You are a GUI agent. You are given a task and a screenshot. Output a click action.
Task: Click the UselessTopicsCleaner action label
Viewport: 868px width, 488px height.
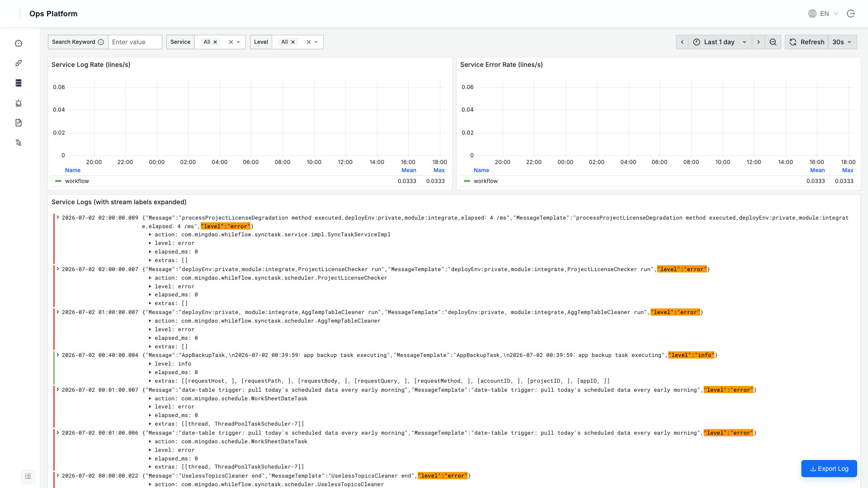pos(269,484)
